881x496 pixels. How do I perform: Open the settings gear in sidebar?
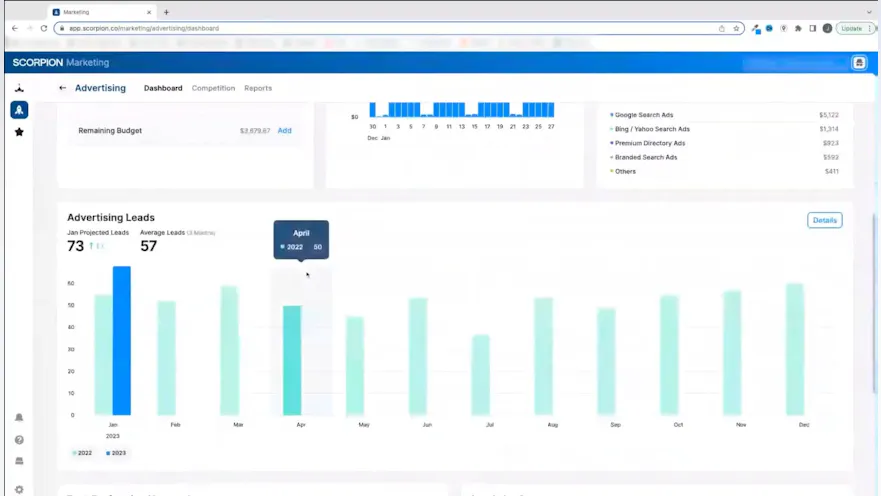point(19,489)
